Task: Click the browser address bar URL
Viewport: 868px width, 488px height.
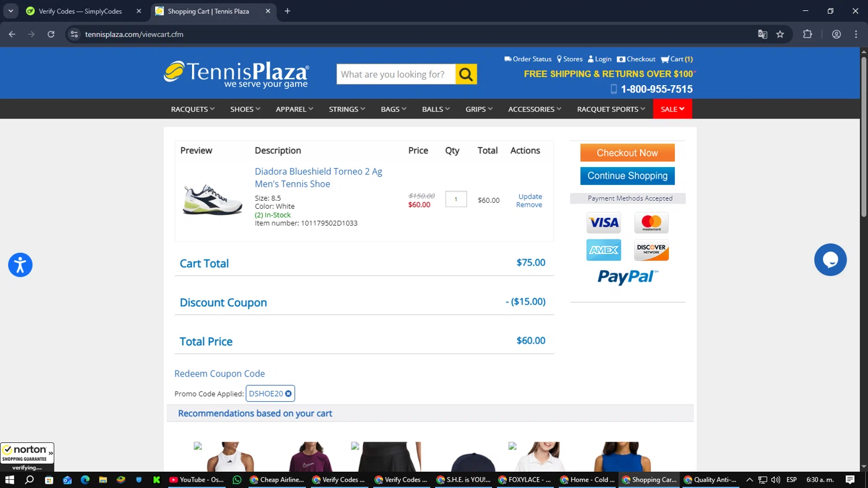Action: pos(134,34)
